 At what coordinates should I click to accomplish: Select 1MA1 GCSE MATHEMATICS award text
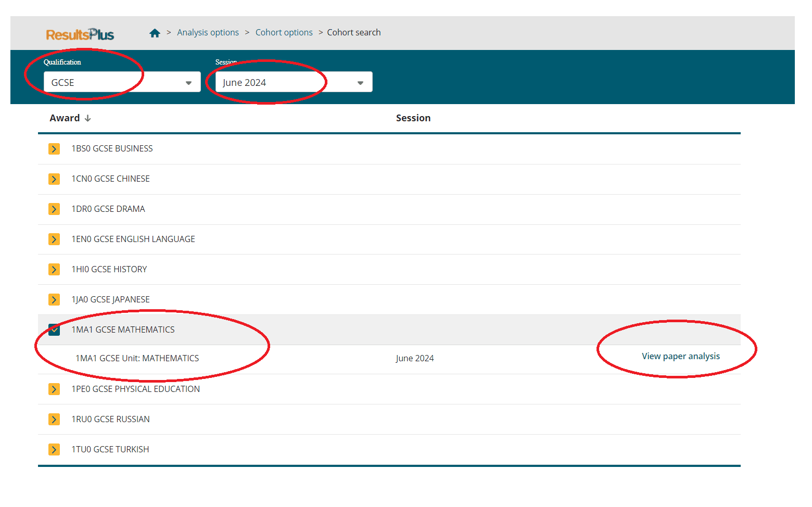[x=123, y=330]
